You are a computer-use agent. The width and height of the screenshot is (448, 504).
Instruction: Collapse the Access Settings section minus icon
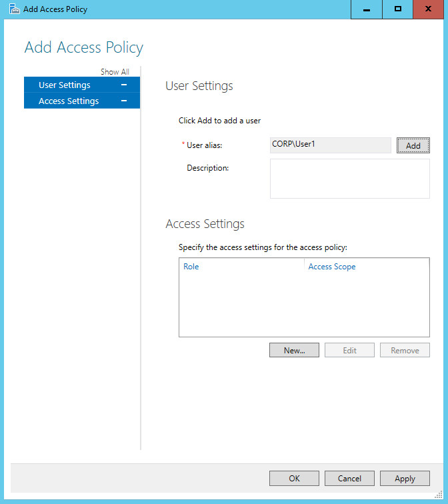[x=124, y=101]
